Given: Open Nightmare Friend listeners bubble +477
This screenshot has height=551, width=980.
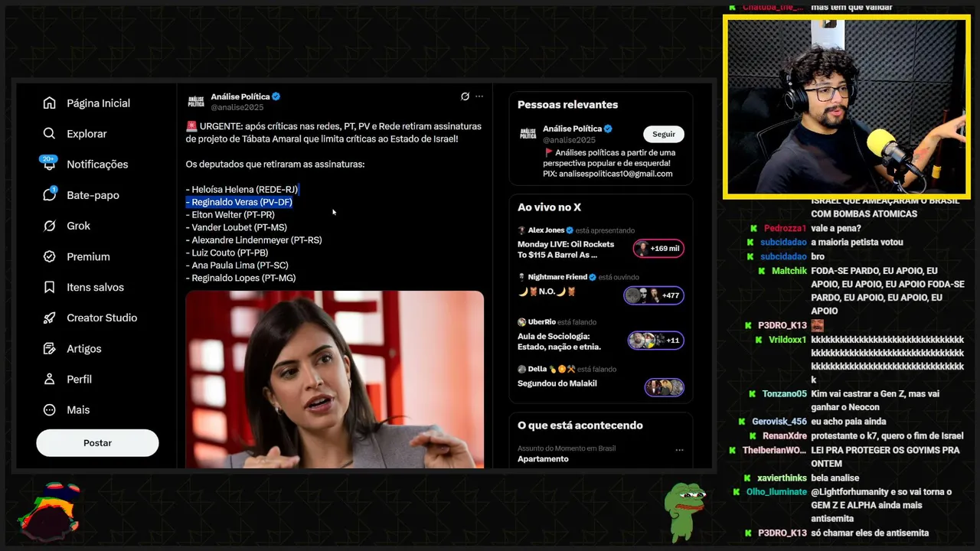Looking at the screenshot, I should pos(654,295).
